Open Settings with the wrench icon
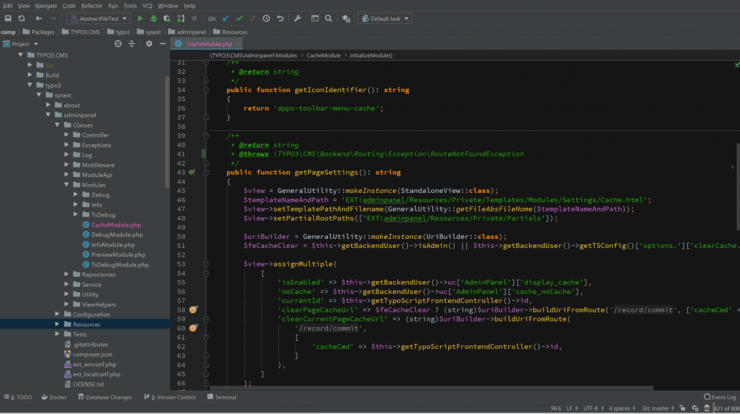 pyautogui.click(x=297, y=18)
